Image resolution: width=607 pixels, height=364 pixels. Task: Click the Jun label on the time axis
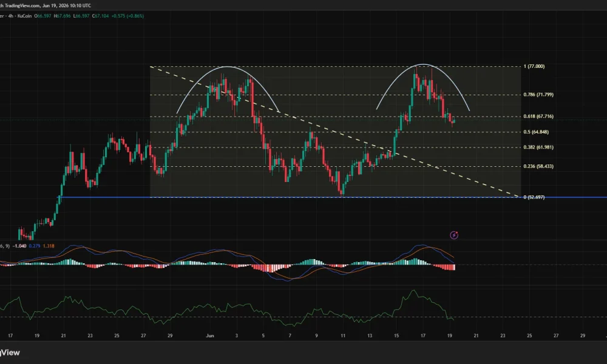click(x=210, y=335)
